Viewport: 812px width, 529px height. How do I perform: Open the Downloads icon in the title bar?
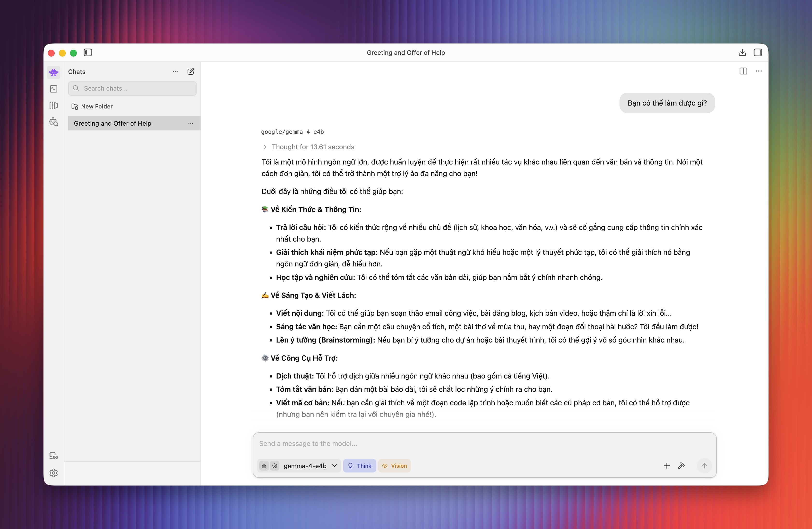coord(742,53)
